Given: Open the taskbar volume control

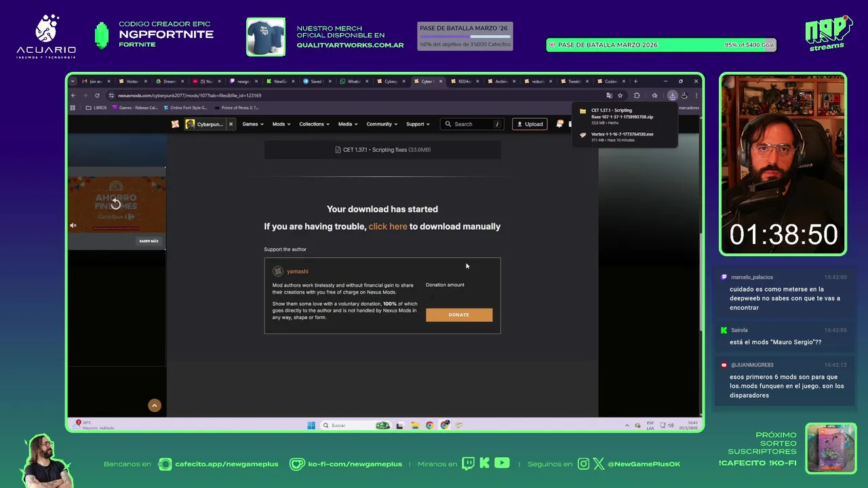Looking at the screenshot, I should point(671,425).
